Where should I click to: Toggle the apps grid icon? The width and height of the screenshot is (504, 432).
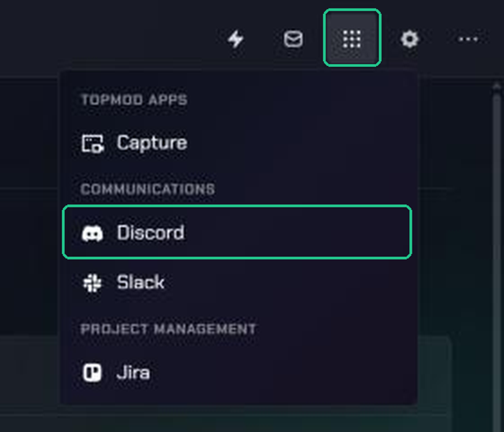[x=352, y=38]
